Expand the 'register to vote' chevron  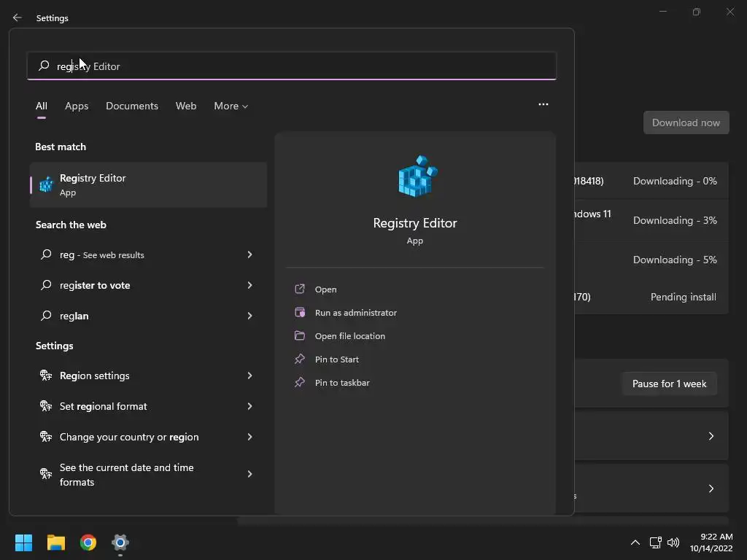(x=249, y=285)
